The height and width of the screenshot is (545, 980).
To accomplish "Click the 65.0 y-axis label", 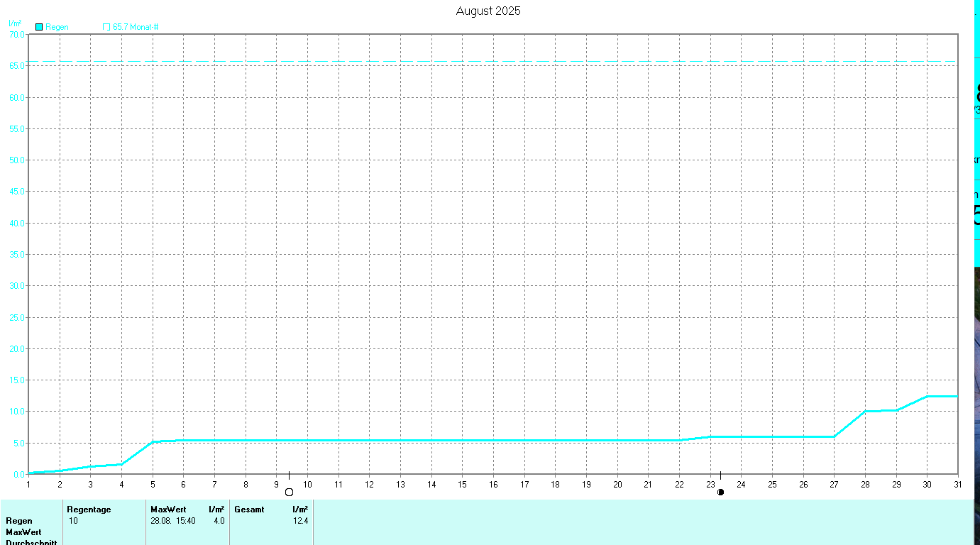I will 16,66.
